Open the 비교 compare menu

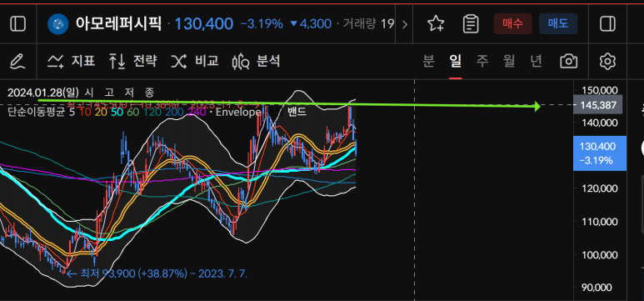(x=195, y=61)
